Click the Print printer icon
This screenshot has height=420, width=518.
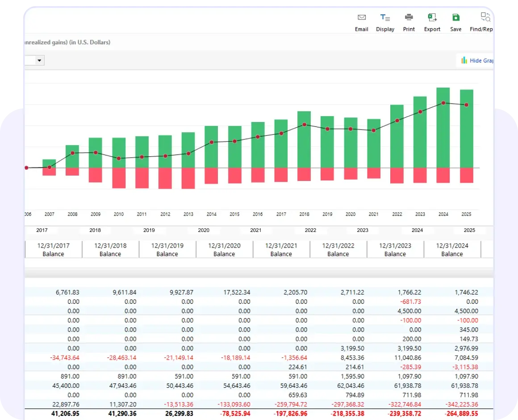pyautogui.click(x=409, y=17)
